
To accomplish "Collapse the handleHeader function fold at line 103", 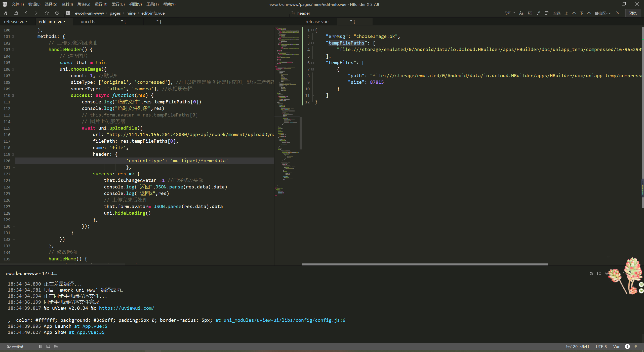I will 13,50.
